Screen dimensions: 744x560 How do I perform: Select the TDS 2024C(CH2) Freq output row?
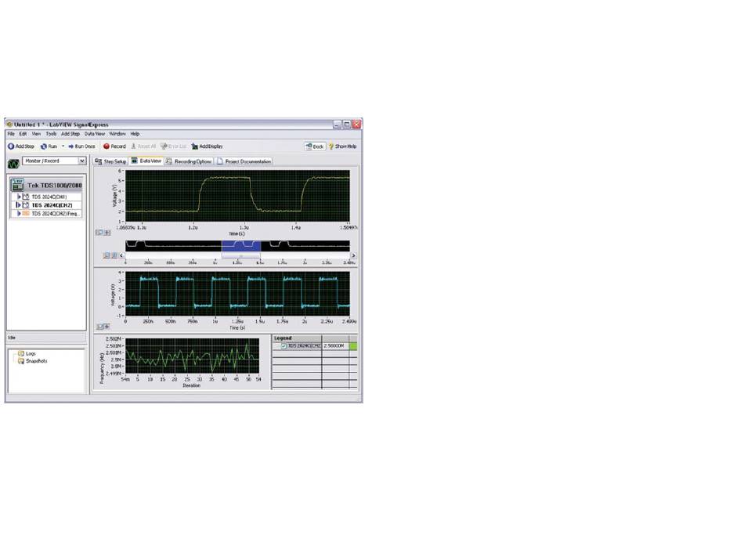46,214
